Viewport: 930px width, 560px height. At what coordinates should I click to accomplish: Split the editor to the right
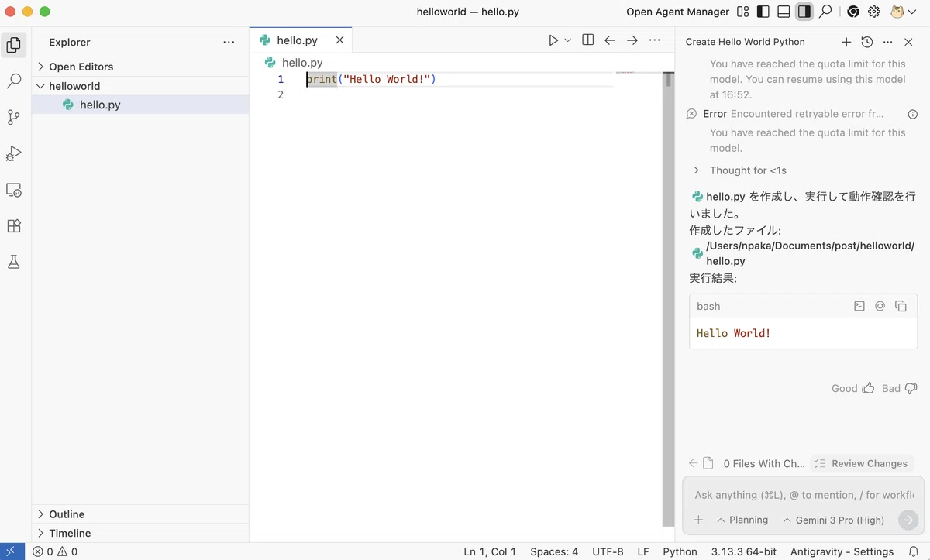(588, 40)
